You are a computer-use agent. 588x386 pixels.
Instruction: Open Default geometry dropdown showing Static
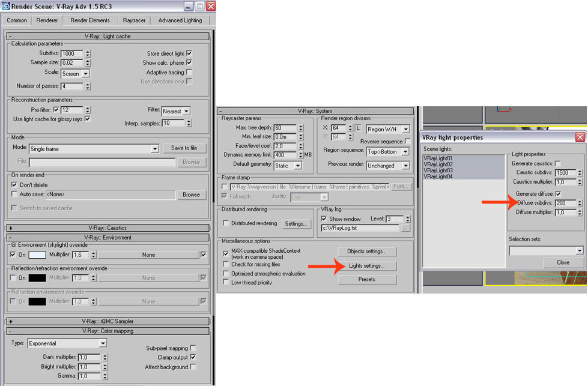(x=288, y=166)
